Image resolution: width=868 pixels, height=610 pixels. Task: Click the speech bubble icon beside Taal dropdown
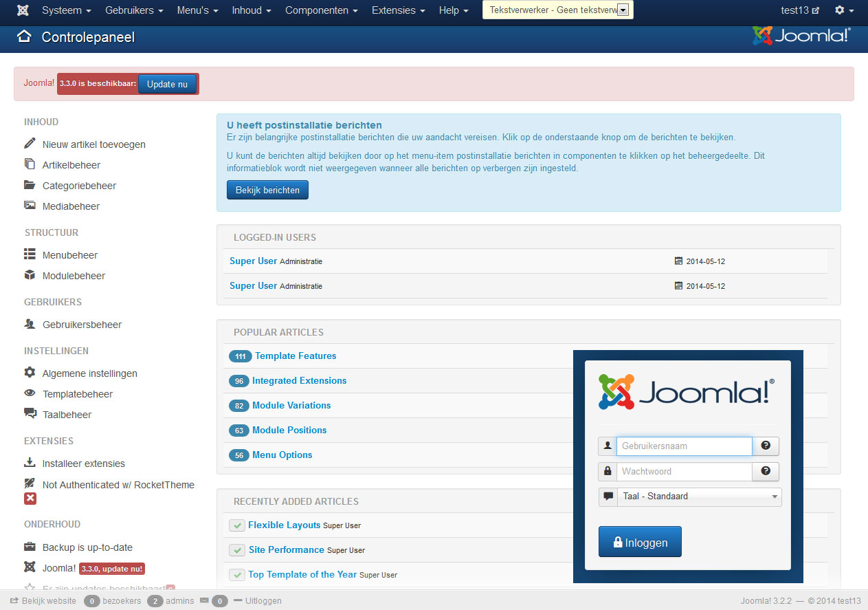point(608,497)
